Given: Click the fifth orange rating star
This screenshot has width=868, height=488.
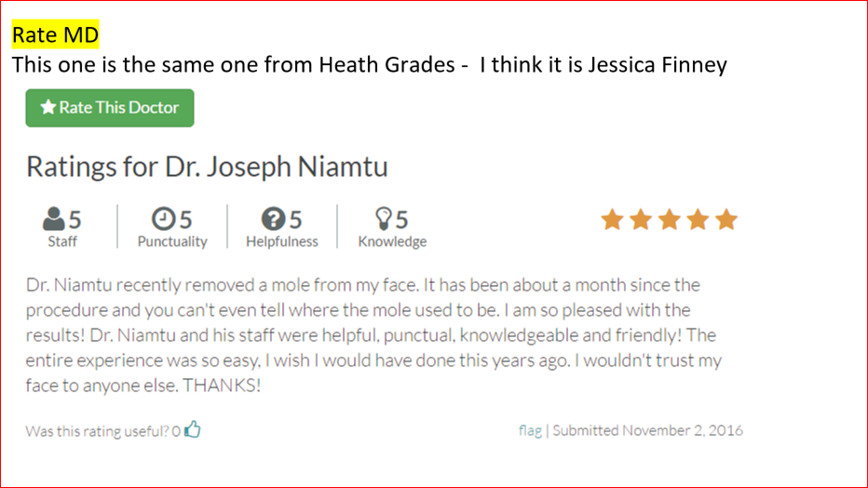Looking at the screenshot, I should pyautogui.click(x=726, y=220).
